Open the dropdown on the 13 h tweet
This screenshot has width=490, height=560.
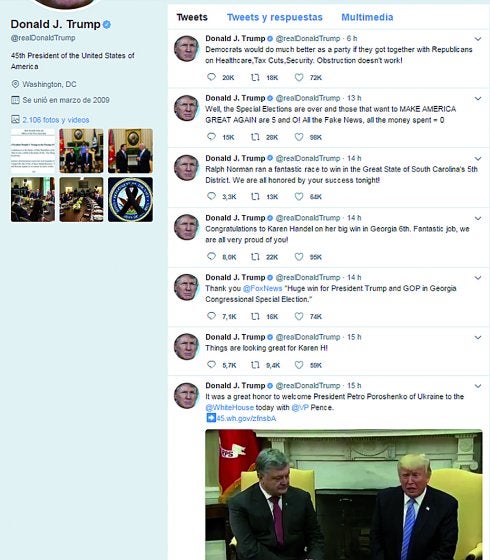[478, 98]
